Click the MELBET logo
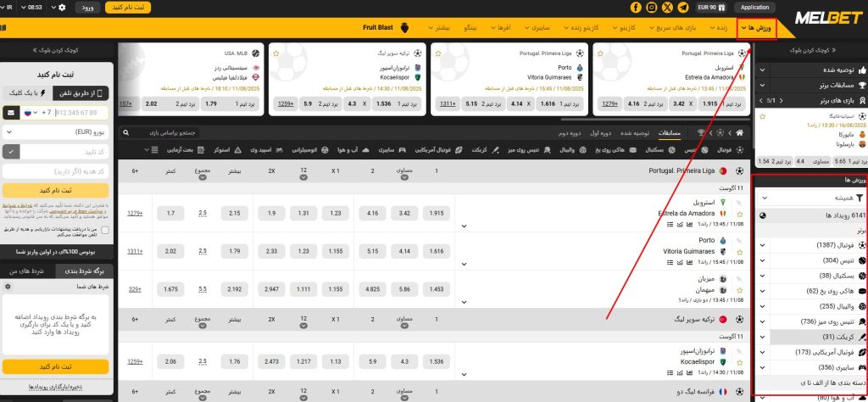This screenshot has height=402, width=868. 829,18
